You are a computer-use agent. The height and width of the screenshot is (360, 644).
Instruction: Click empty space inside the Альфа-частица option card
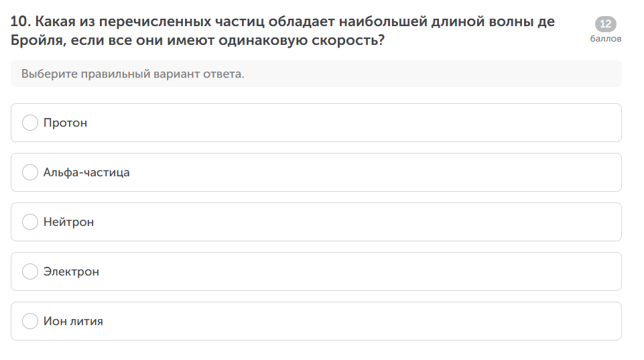[x=369, y=172]
